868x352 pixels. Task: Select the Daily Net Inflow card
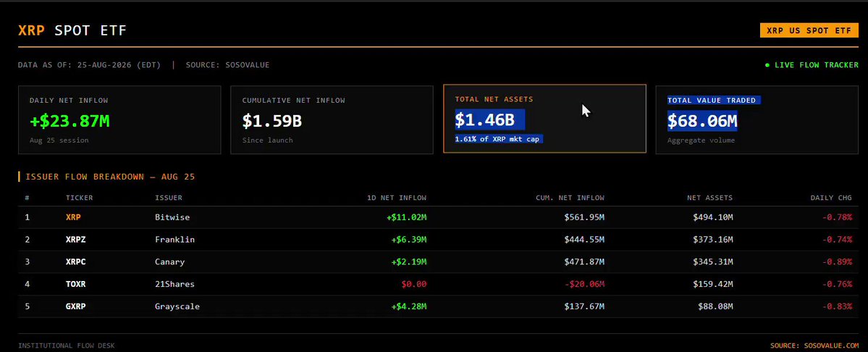coord(119,120)
